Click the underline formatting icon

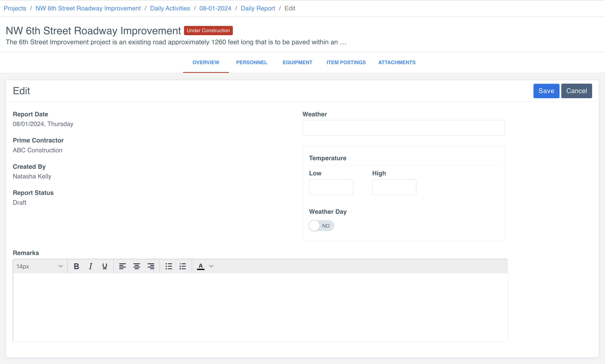click(105, 266)
